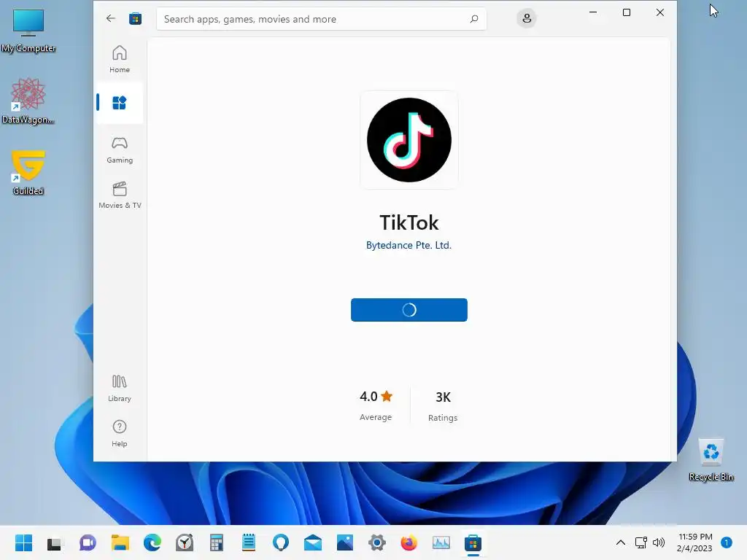This screenshot has width=747, height=560.
Task: Minimize the Microsoft Store window
Action: click(593, 12)
